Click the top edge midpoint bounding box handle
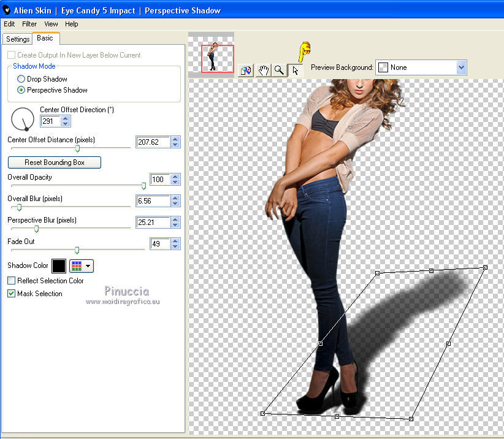The image size is (504, 439). pos(432,270)
